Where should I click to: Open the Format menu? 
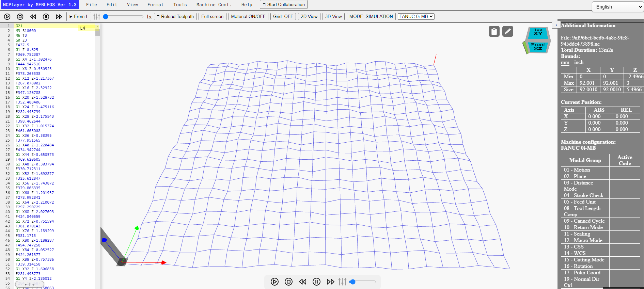(x=156, y=5)
